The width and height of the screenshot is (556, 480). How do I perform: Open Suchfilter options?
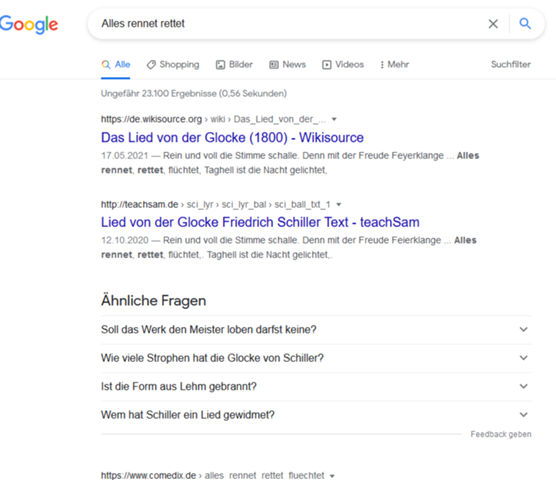[x=511, y=65]
